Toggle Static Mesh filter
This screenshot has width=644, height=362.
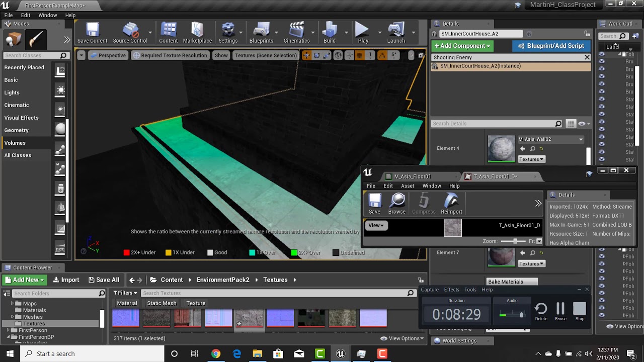[162, 303]
